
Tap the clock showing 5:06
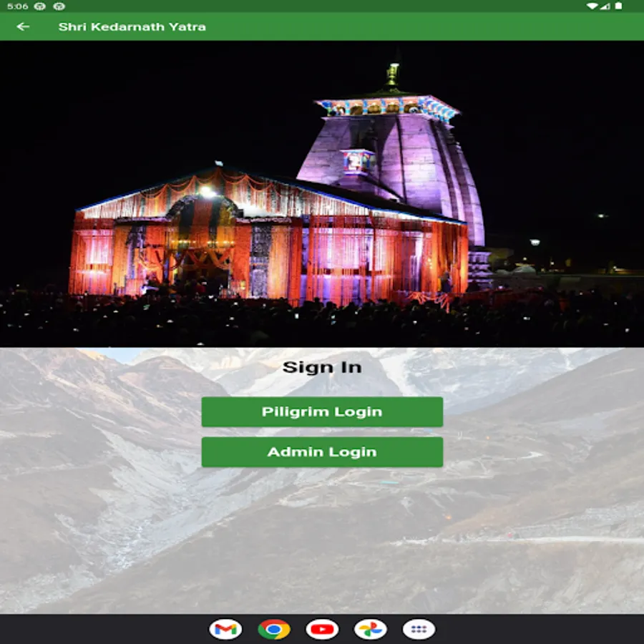pyautogui.click(x=18, y=6)
